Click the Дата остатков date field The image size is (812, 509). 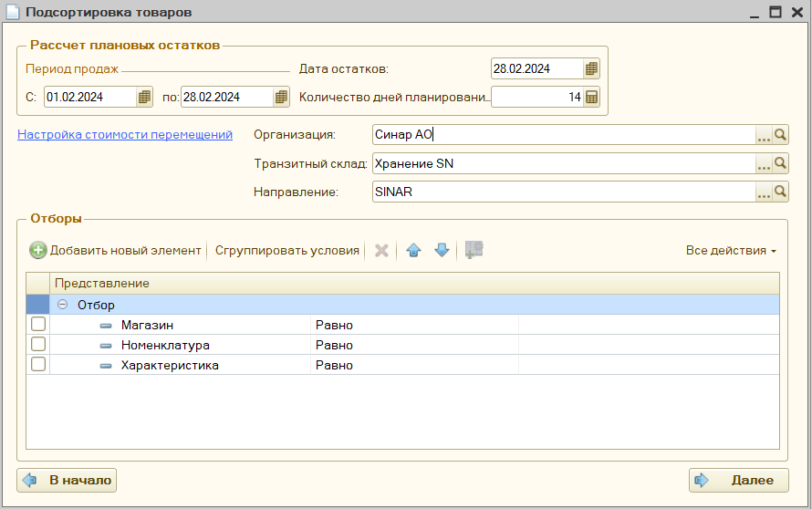[537, 68]
